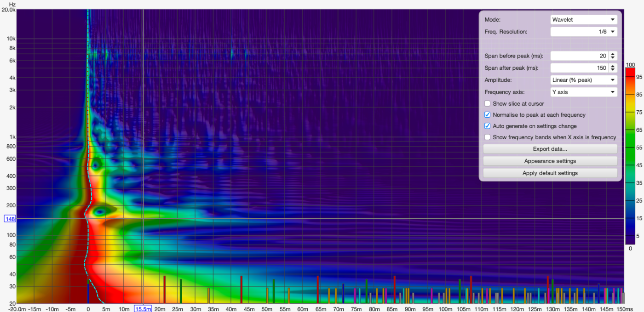
Task: Open the Frequency axis dropdown
Action: pyautogui.click(x=583, y=92)
